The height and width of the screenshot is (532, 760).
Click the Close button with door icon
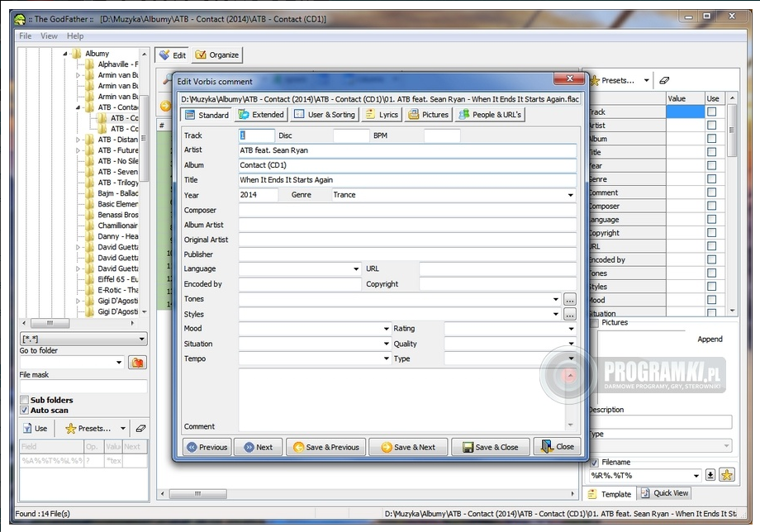pyautogui.click(x=557, y=446)
